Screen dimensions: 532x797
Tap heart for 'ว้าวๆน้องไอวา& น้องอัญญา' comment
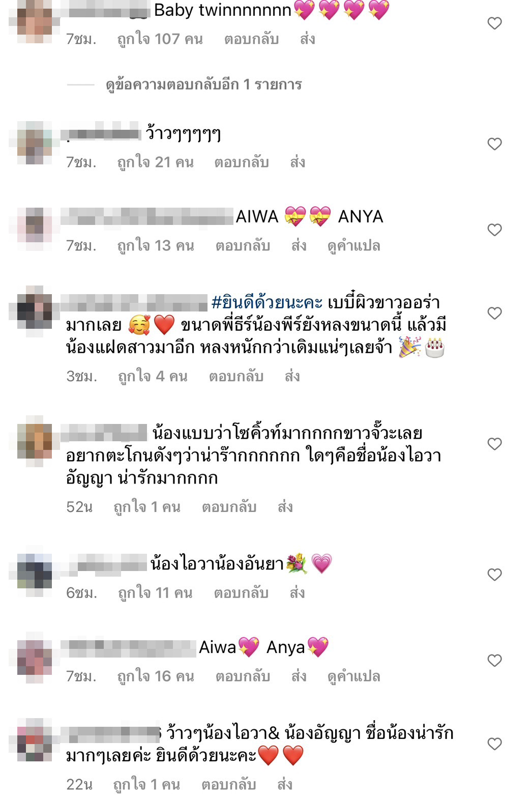coord(494,744)
